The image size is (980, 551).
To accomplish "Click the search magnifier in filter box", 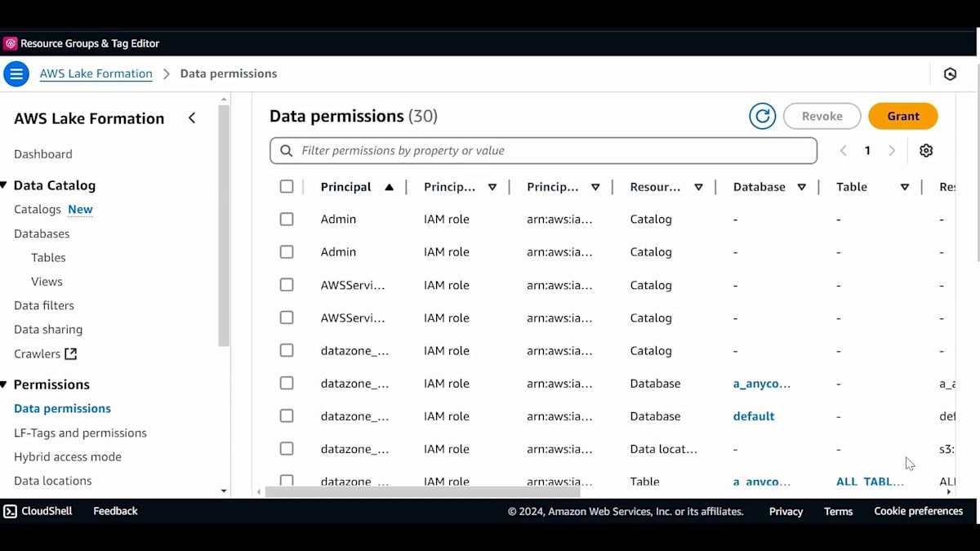I will 287,150.
